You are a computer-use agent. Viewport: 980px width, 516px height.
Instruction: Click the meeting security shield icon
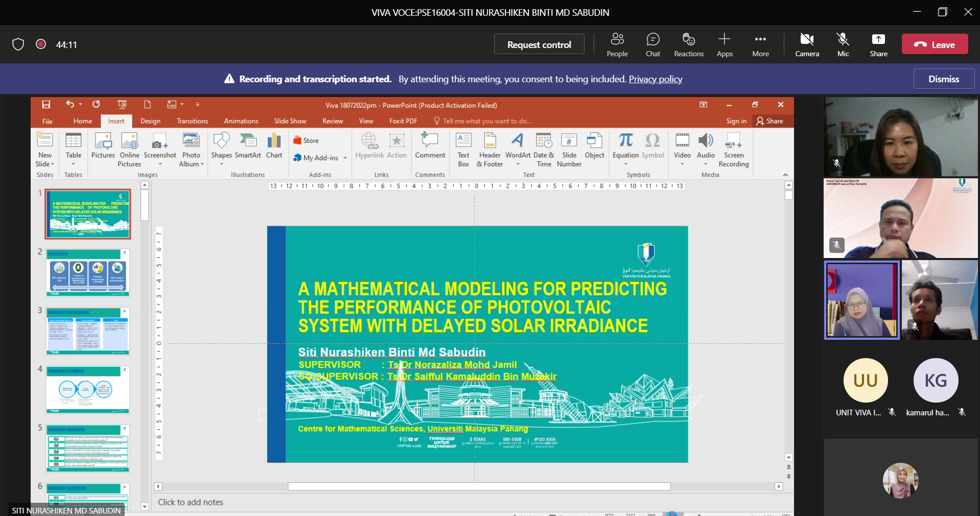(18, 44)
